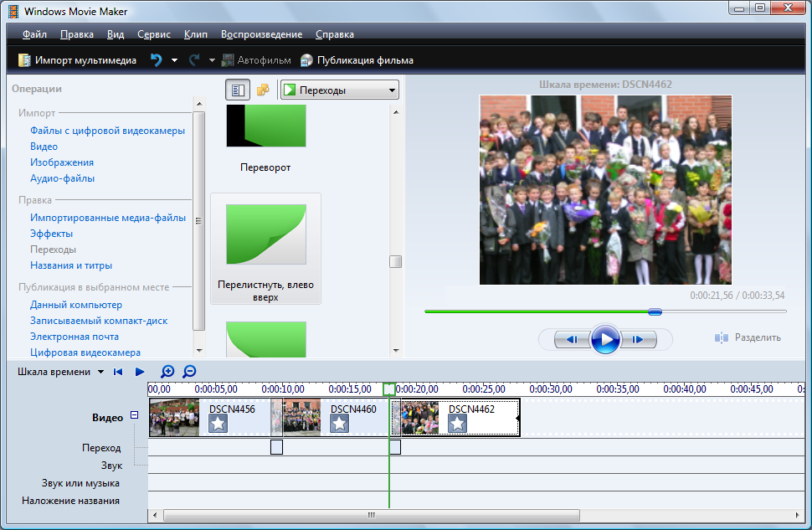Click the AutoMovie (Автофильм) icon
The height and width of the screenshot is (530, 812).
click(228, 60)
